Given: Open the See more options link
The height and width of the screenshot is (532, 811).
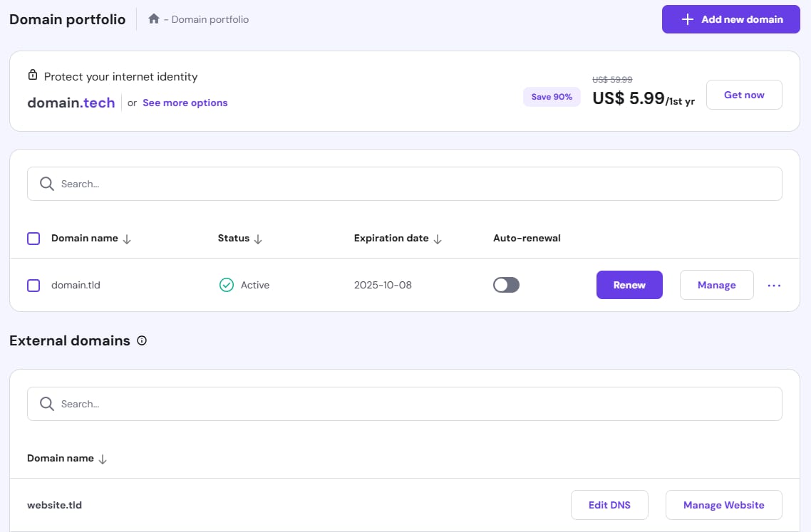Looking at the screenshot, I should (x=185, y=103).
